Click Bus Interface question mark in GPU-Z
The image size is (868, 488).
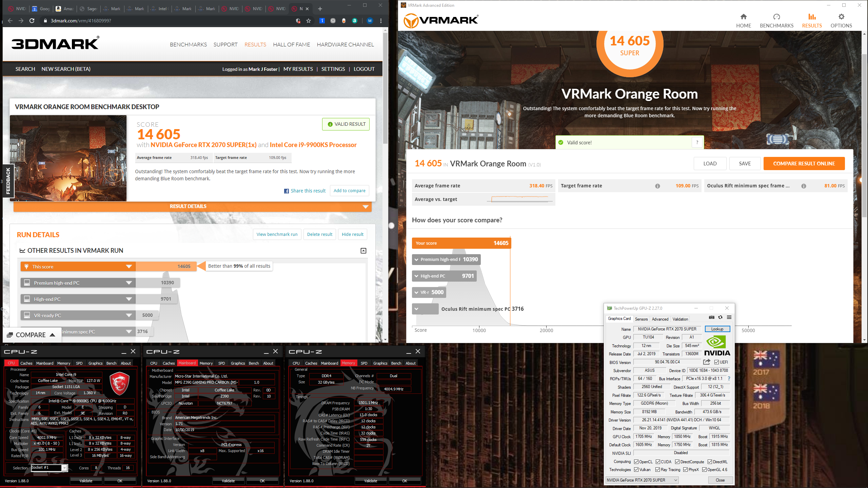[x=729, y=379]
